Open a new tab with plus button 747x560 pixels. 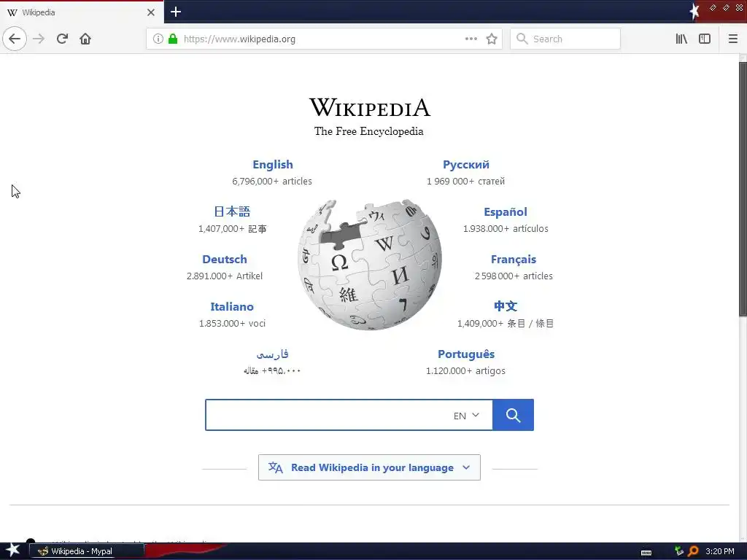click(x=176, y=12)
